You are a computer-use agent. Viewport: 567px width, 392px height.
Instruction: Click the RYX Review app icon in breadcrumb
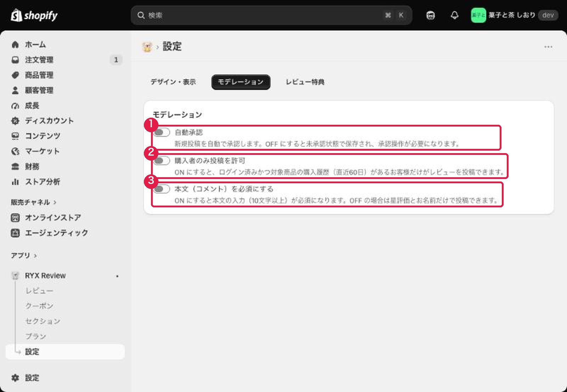147,46
